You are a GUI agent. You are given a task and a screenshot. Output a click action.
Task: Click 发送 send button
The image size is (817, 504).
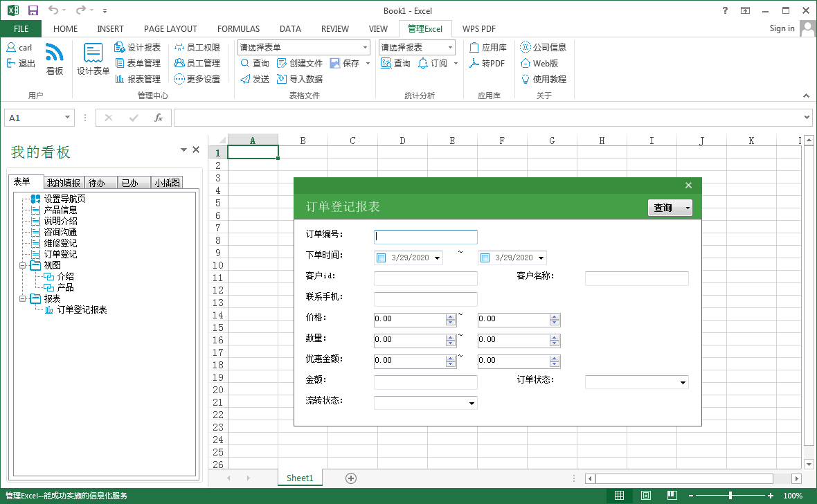coord(254,79)
